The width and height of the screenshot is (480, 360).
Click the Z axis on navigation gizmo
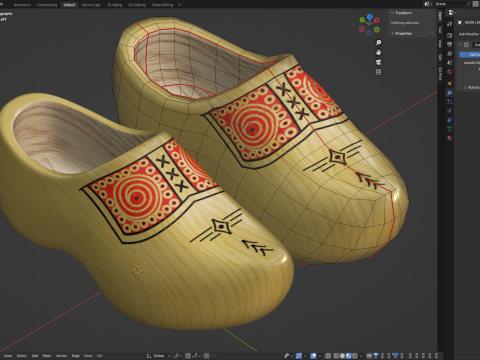(x=369, y=16)
